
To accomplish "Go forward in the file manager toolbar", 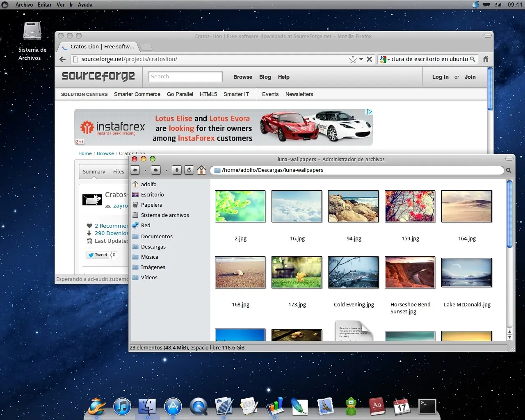I will (155, 170).
